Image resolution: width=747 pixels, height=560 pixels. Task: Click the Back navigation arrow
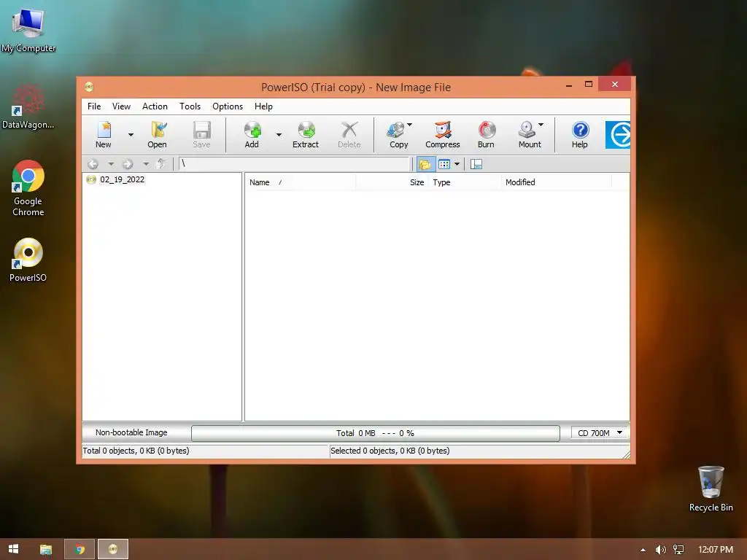tap(93, 164)
